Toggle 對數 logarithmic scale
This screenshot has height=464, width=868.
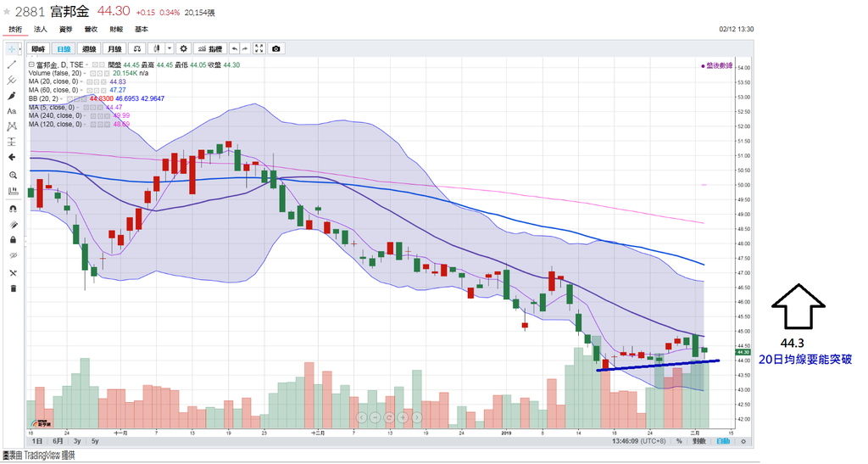tap(698, 441)
